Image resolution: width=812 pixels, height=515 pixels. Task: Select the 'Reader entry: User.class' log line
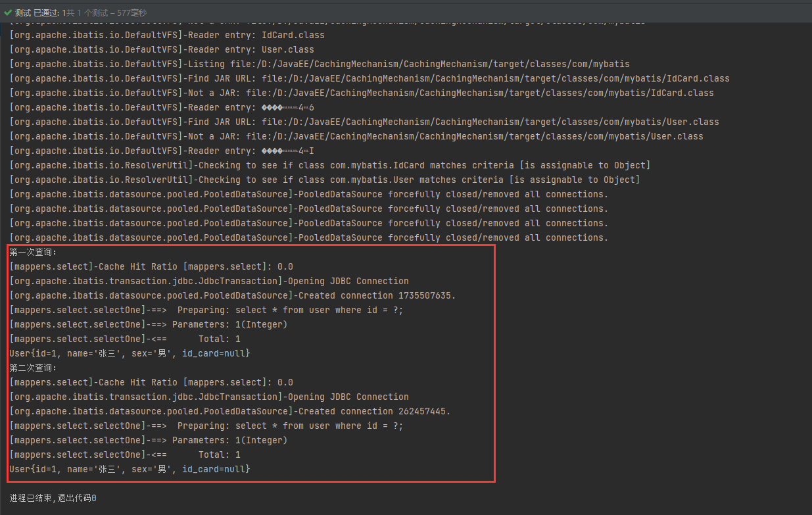tap(162, 50)
